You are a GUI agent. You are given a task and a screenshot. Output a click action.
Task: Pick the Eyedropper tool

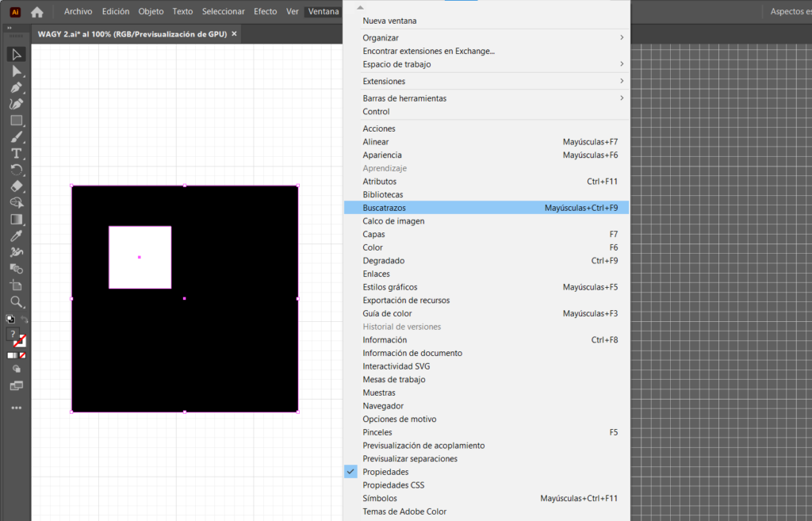click(16, 236)
